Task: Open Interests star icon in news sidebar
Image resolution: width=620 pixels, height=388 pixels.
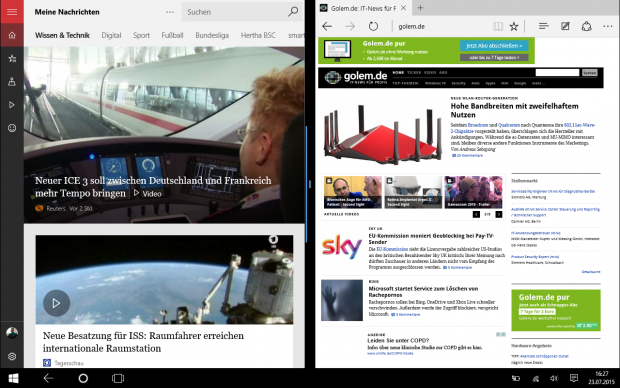Action: (x=12, y=59)
